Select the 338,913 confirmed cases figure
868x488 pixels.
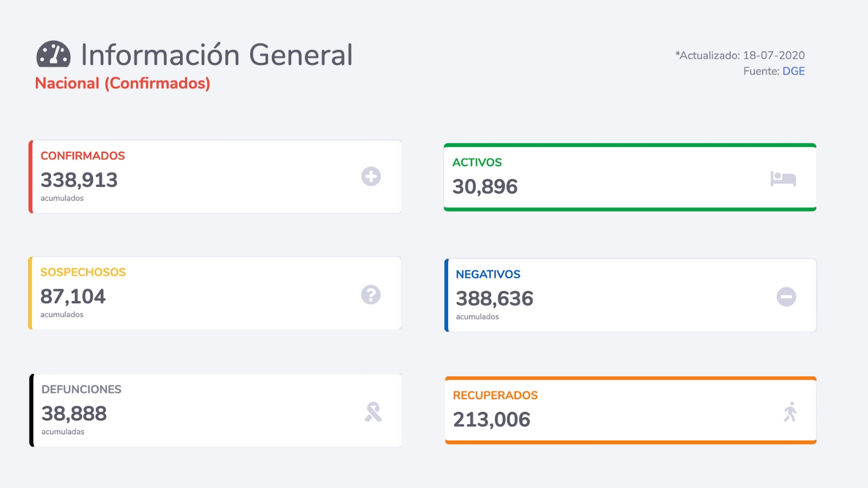pos(79,180)
